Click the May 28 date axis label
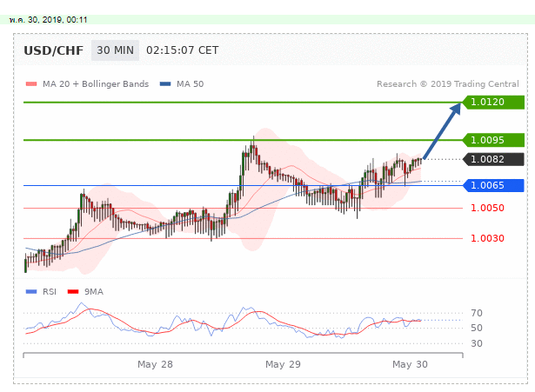Screen dimensions: 535x392 [155, 364]
